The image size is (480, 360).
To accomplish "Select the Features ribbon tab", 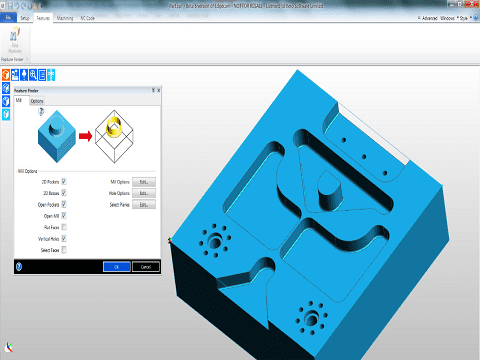I will point(43,18).
